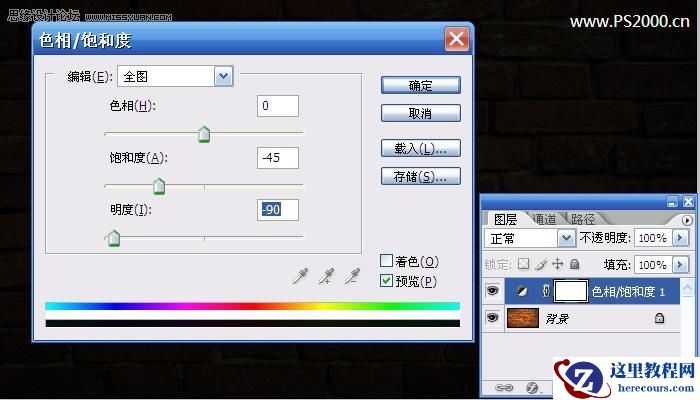
Task: Switch to the 图层 tab
Action: pyautogui.click(x=505, y=219)
